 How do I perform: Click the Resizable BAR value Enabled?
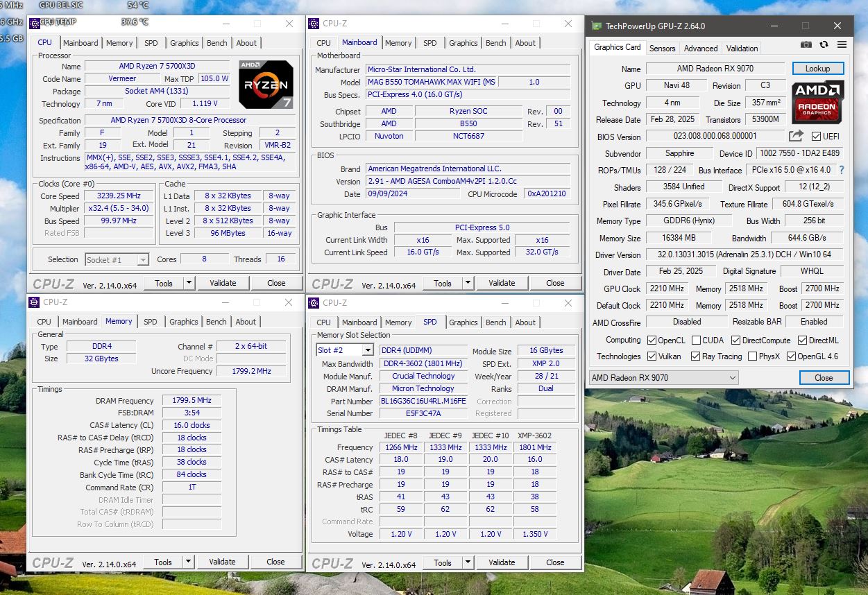pyautogui.click(x=814, y=322)
